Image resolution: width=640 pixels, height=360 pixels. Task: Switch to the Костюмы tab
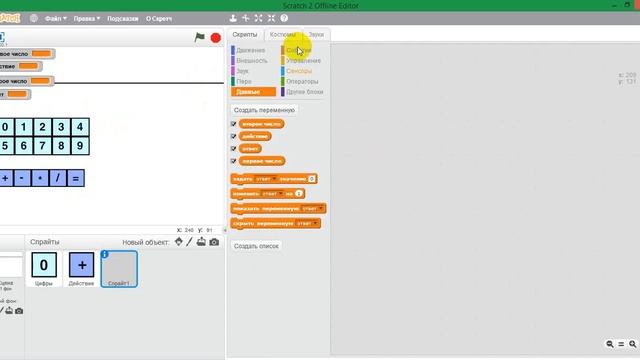pos(282,35)
